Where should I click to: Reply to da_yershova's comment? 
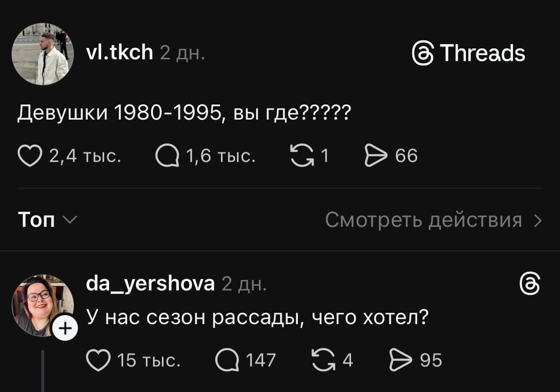pyautogui.click(x=227, y=360)
